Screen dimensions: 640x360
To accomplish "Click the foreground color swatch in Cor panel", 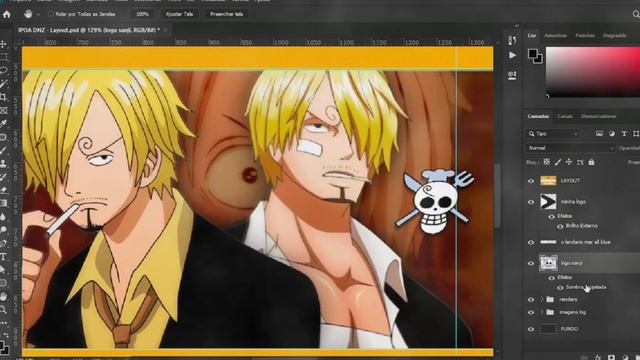I will pos(533,54).
